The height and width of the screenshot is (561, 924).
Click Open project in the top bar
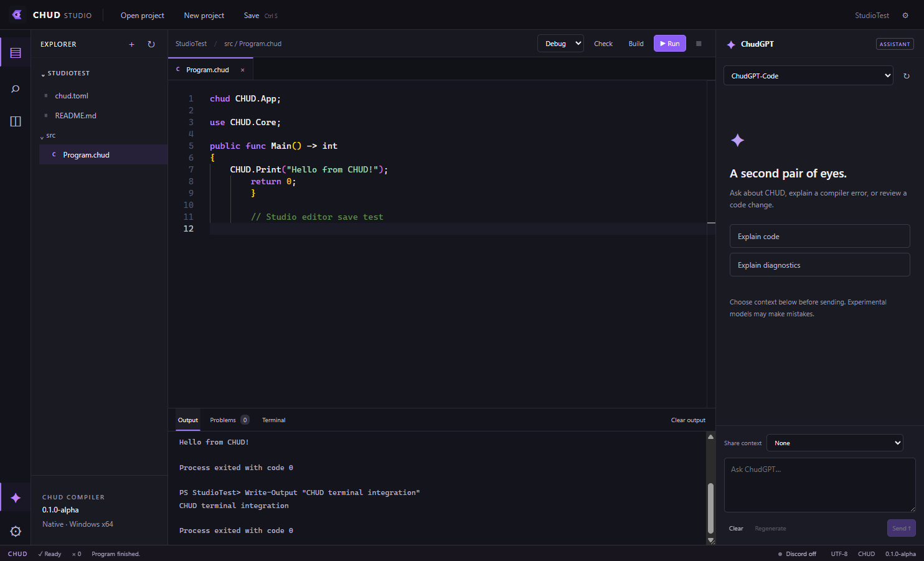coord(143,16)
